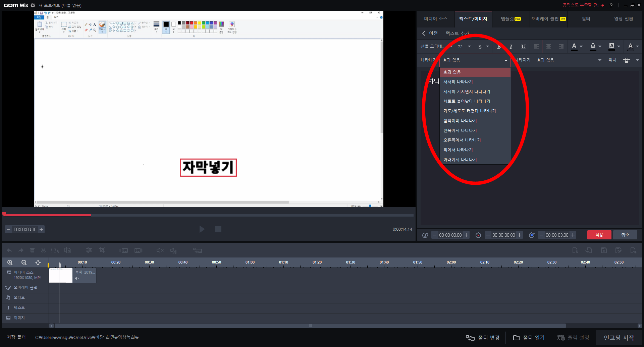This screenshot has height=347, width=644.
Task: Click the current time 00:00:00.00 field
Action: tap(25, 229)
